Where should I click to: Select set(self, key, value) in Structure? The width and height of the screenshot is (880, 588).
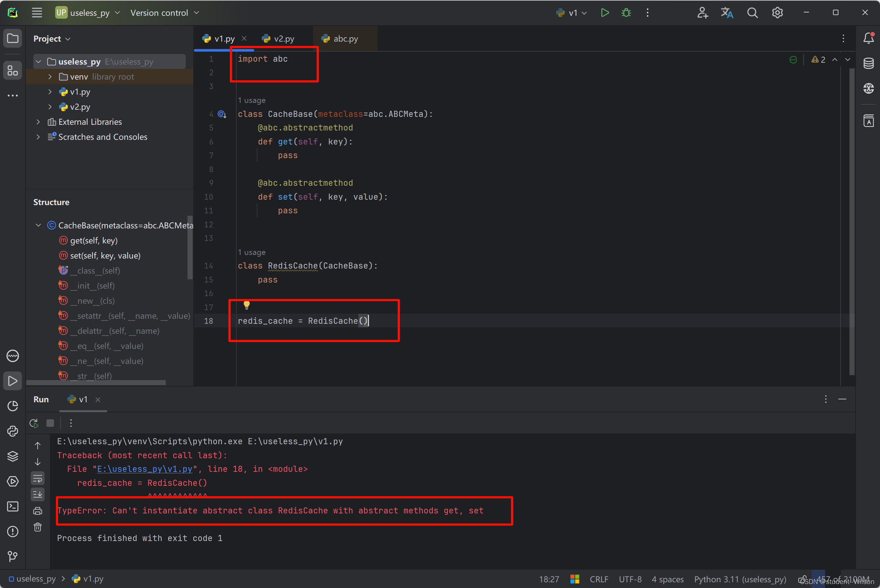tap(105, 255)
